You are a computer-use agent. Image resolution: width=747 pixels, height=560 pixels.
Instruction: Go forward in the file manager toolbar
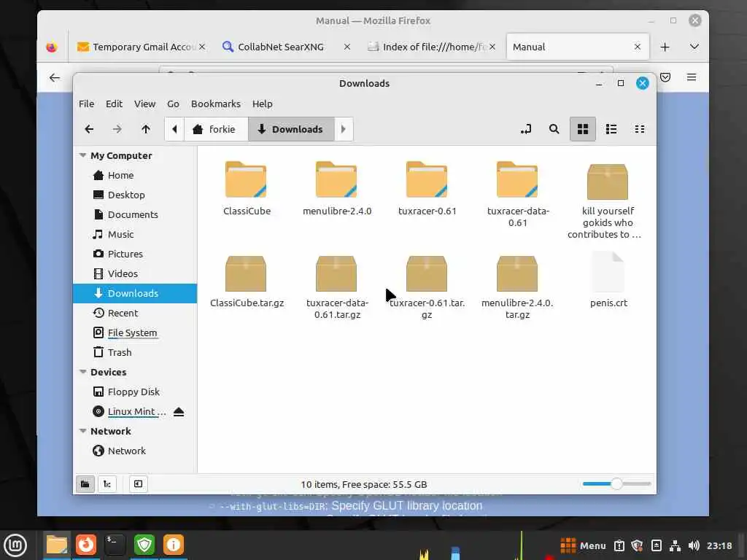tap(117, 129)
